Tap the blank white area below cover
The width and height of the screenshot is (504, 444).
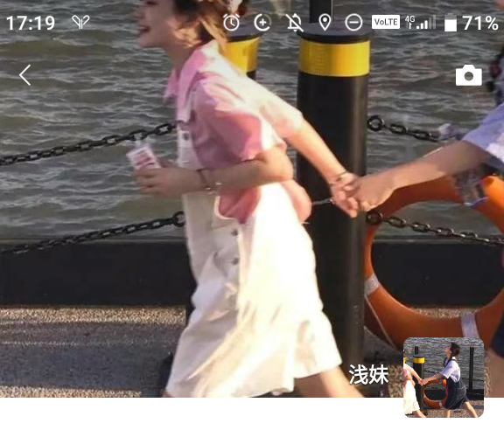click(199, 420)
